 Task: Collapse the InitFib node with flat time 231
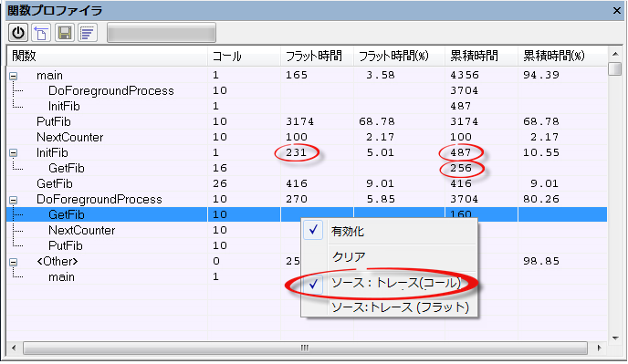pos(13,153)
